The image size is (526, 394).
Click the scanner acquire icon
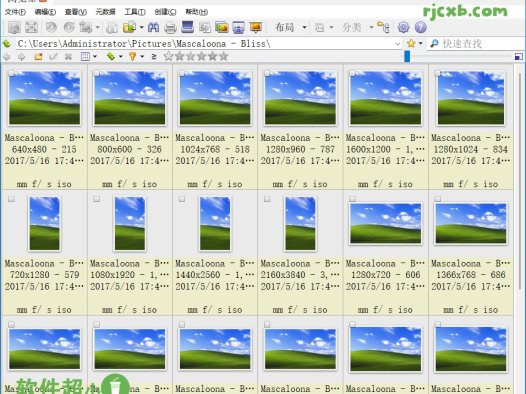coord(188,27)
